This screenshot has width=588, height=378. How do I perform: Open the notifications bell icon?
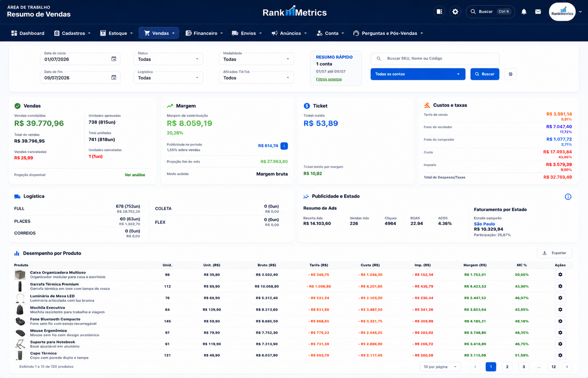tap(524, 12)
